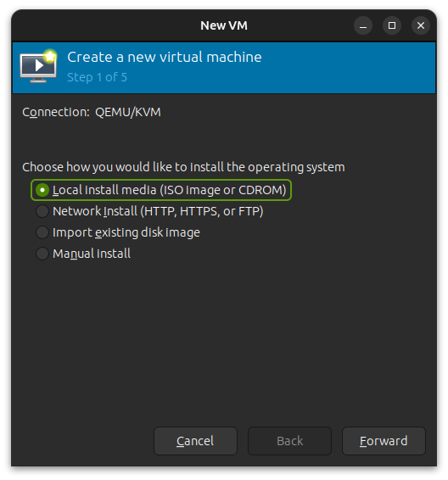The height and width of the screenshot is (480, 448).
Task: Select the Import existing disk image radio circle
Action: coord(42,232)
